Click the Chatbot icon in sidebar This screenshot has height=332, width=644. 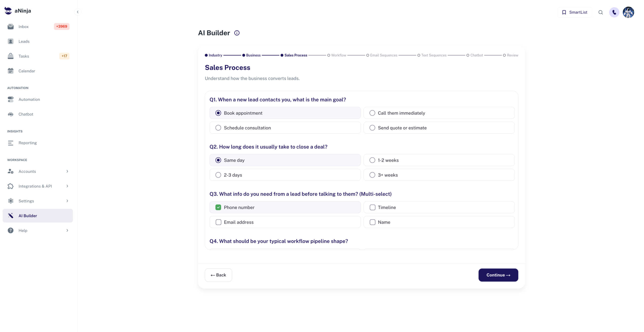[11, 114]
